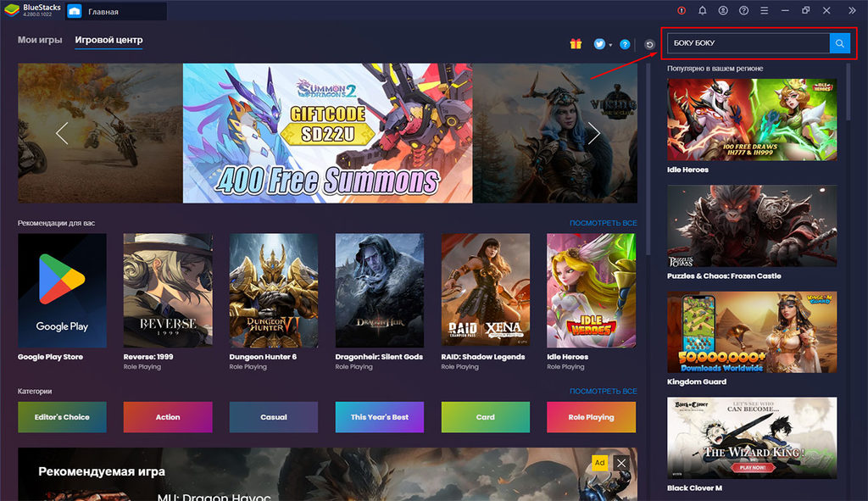Click ПОСМОТРЕТЬ ВСЕ beside Рекомендации для вас
This screenshot has width=868, height=501.
(x=603, y=223)
